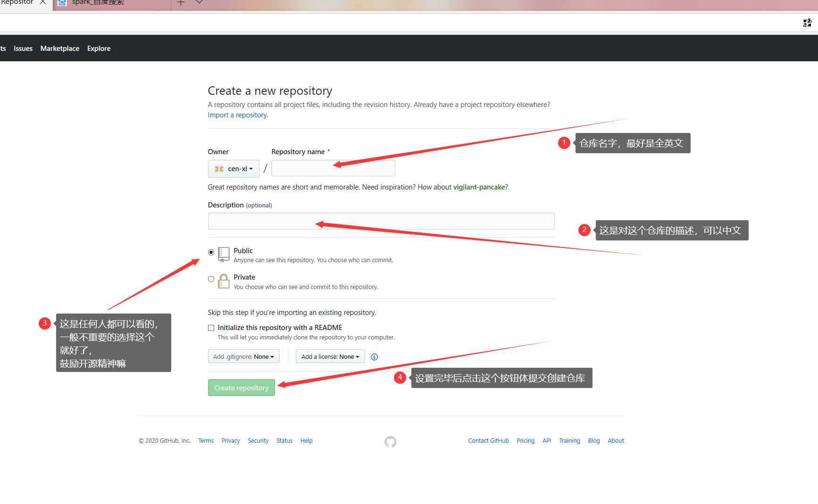Open Marketplace in the top navigation

pos(60,49)
